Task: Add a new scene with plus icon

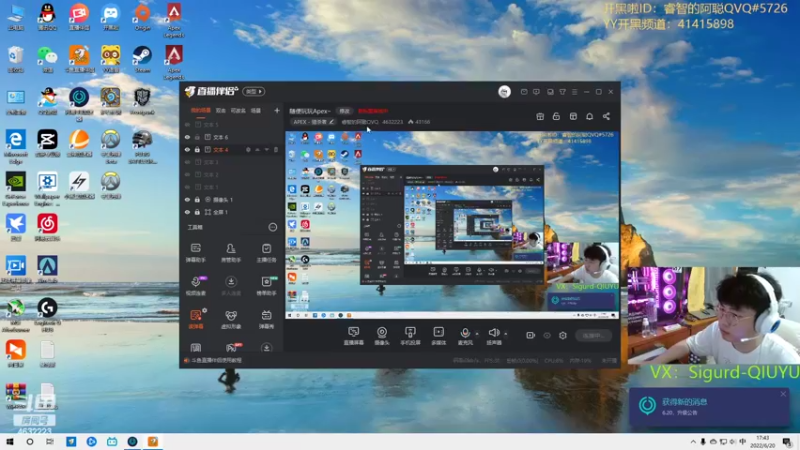Action: (x=277, y=110)
